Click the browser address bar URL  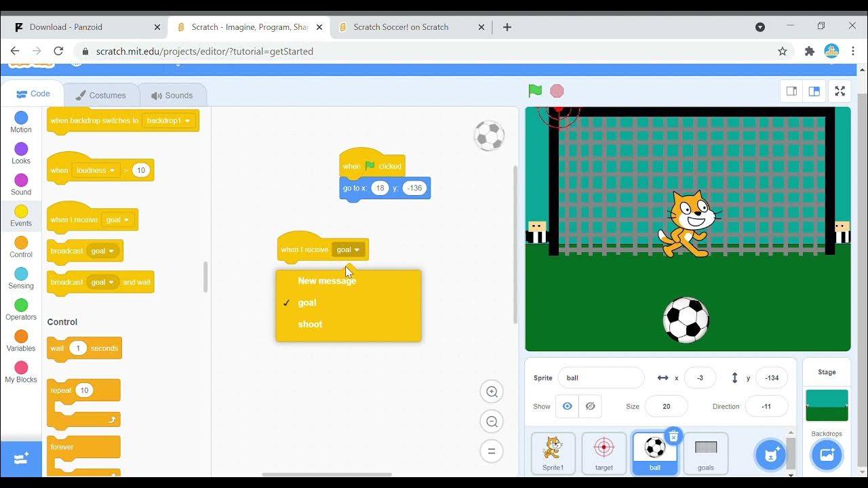(x=205, y=52)
